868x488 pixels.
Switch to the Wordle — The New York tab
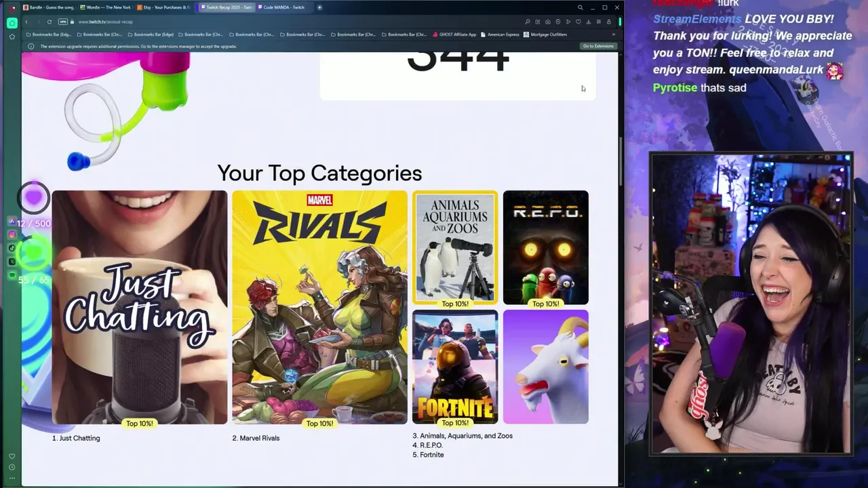(x=105, y=7)
